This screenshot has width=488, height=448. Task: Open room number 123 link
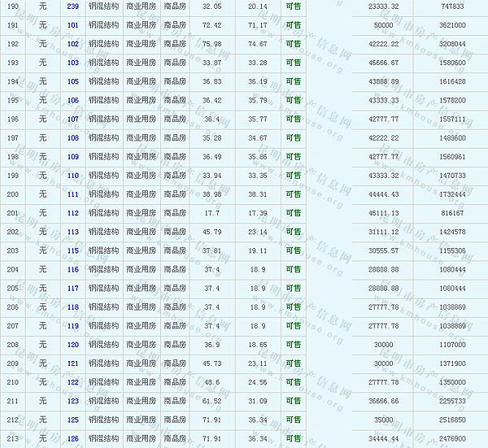pos(73,401)
